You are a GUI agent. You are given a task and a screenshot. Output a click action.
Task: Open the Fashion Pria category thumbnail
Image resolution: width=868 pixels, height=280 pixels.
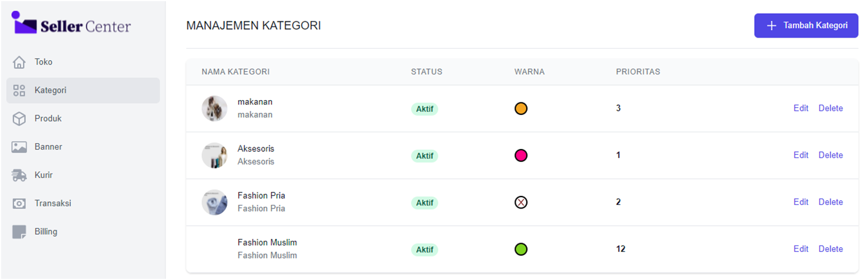point(214,202)
